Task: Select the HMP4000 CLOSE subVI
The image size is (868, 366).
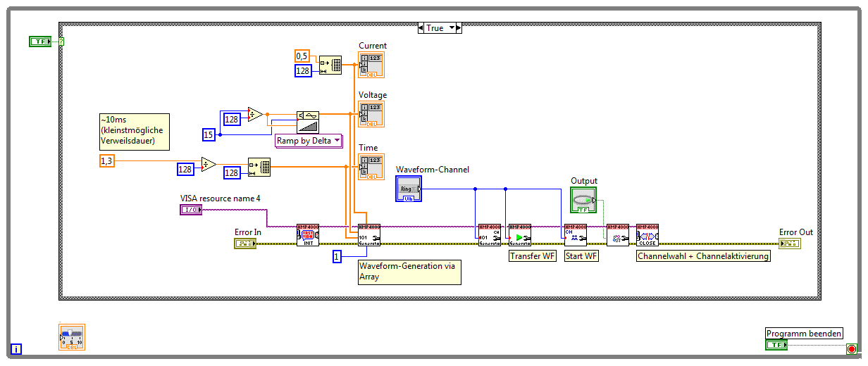Action: (647, 234)
